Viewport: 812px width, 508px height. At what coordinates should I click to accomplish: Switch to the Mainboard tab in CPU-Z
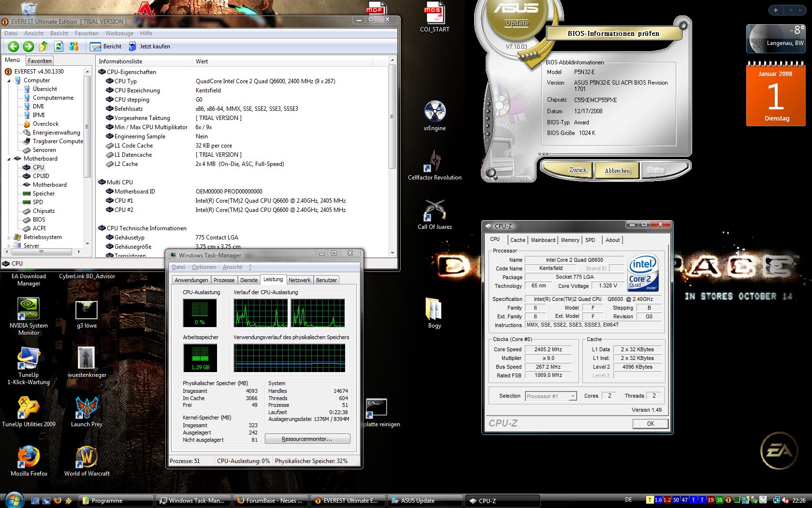point(543,240)
